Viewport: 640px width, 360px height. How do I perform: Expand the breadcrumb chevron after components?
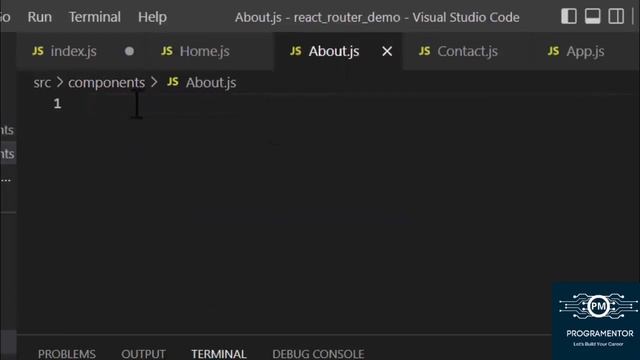point(154,82)
